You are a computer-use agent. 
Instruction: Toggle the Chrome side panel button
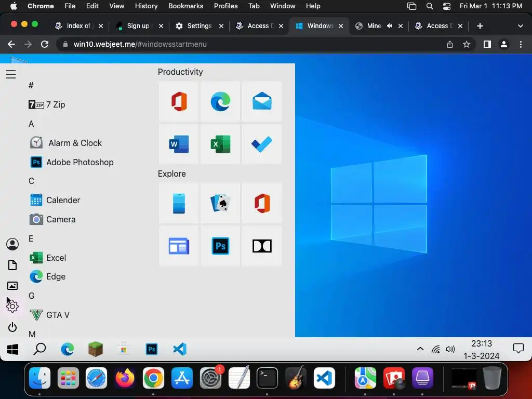pyautogui.click(x=487, y=44)
